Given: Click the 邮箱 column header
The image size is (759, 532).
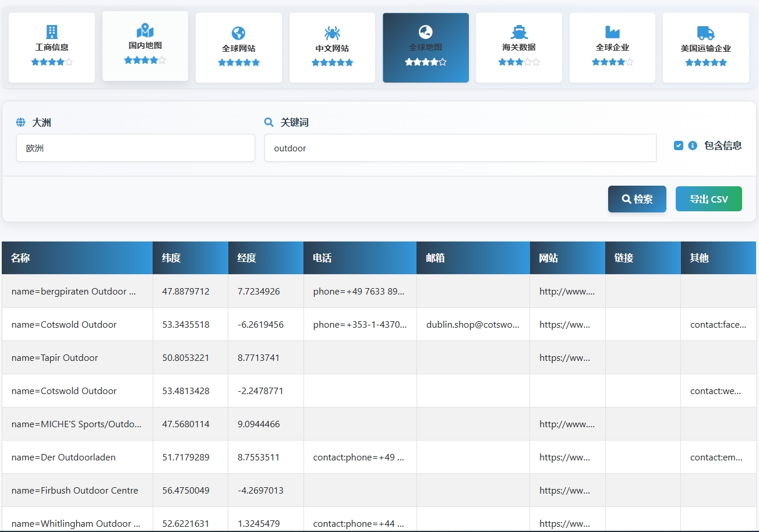Looking at the screenshot, I should click(473, 258).
